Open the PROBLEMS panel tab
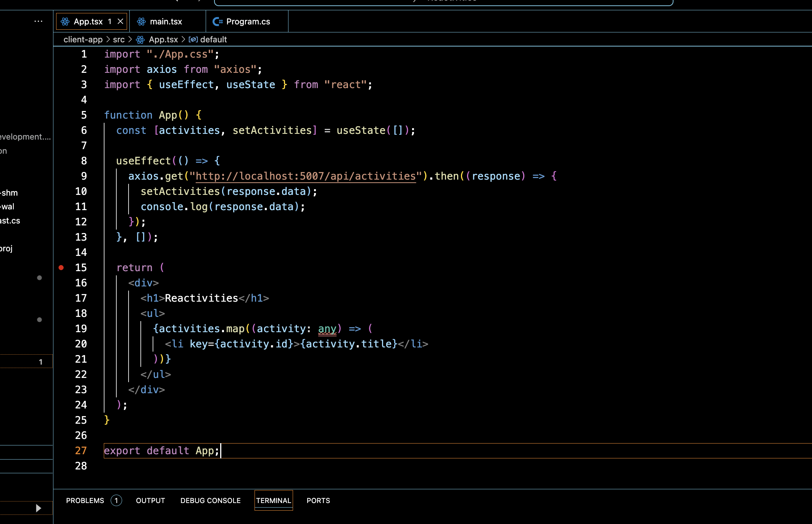Viewport: 812px width, 524px height. [x=85, y=500]
